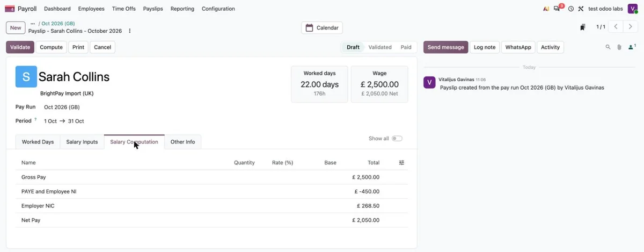This screenshot has height=252, width=644.
Task: Open the Time Offs menu
Action: coord(124,9)
